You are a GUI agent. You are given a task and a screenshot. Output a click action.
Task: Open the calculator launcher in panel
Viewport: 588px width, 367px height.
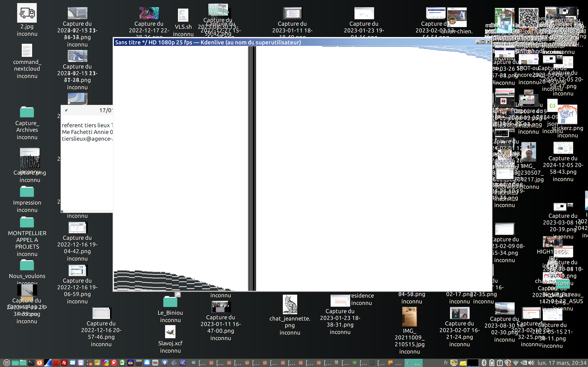[x=89, y=363]
